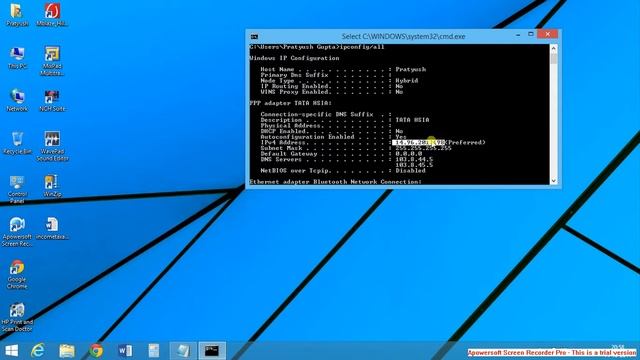Click the 'Windows IP Configuration' heading
Screen dimensions: 640x360
tap(294, 58)
